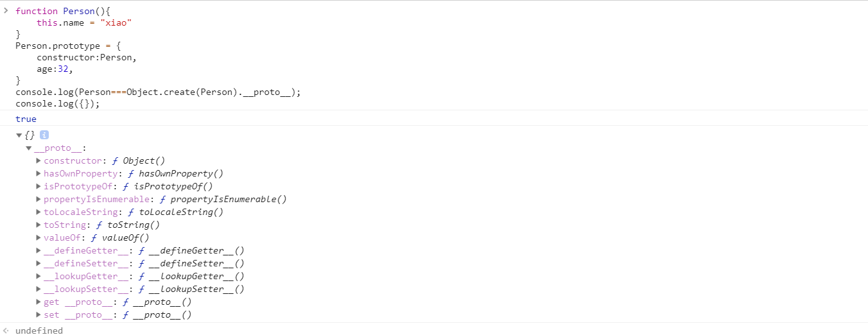
Task: Expand the isPrototypeOf property
Action: (39, 187)
